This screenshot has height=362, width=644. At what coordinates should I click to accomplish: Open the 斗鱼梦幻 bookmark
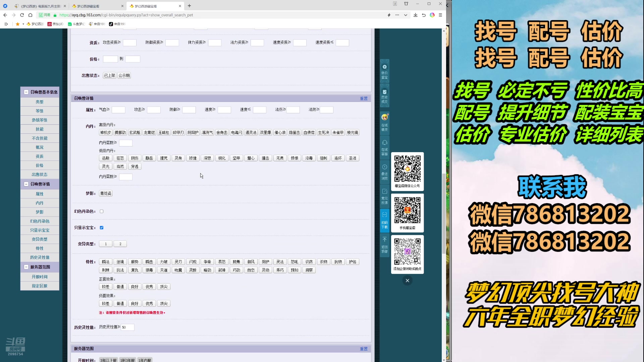76,24
